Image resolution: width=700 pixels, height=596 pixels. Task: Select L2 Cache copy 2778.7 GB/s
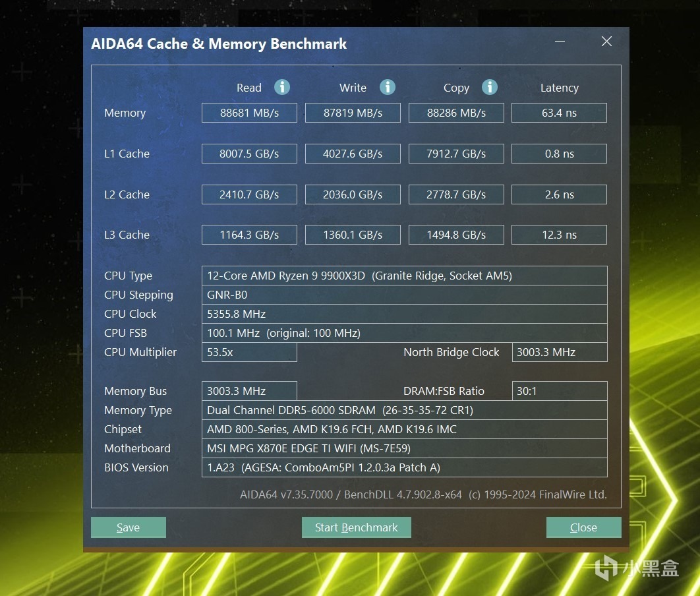(456, 194)
